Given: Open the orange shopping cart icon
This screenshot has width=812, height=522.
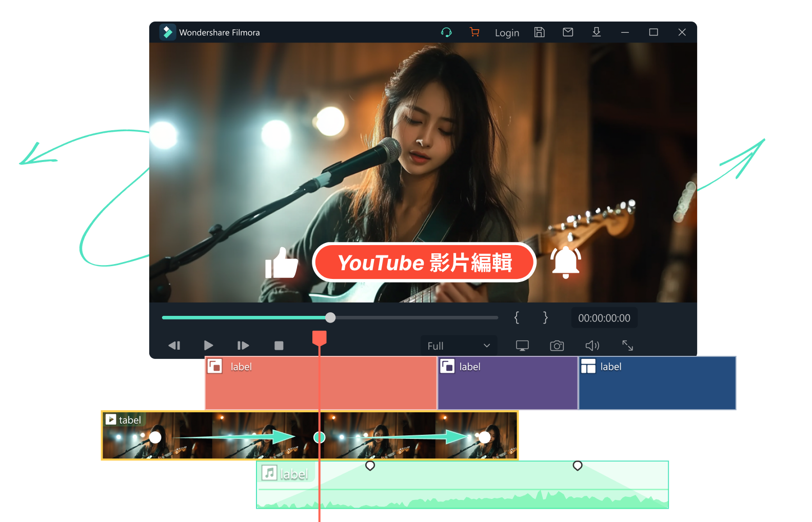Looking at the screenshot, I should [x=474, y=32].
